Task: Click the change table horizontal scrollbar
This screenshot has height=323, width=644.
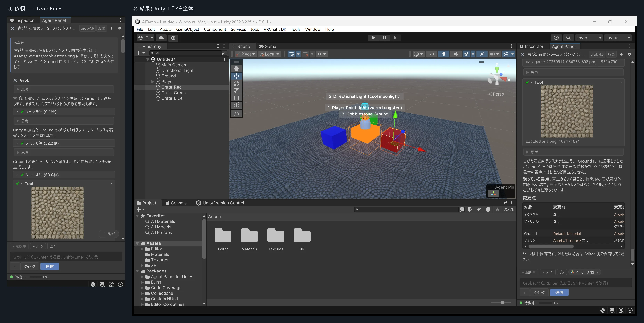Action: point(551,246)
